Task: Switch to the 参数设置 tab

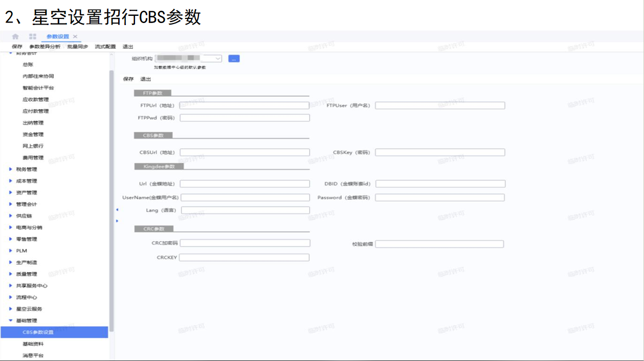Action: click(57, 36)
